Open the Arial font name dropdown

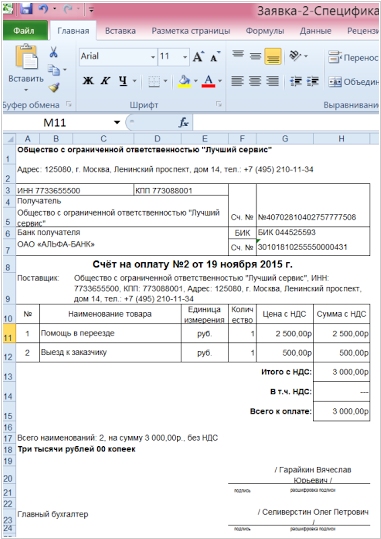tap(153, 57)
